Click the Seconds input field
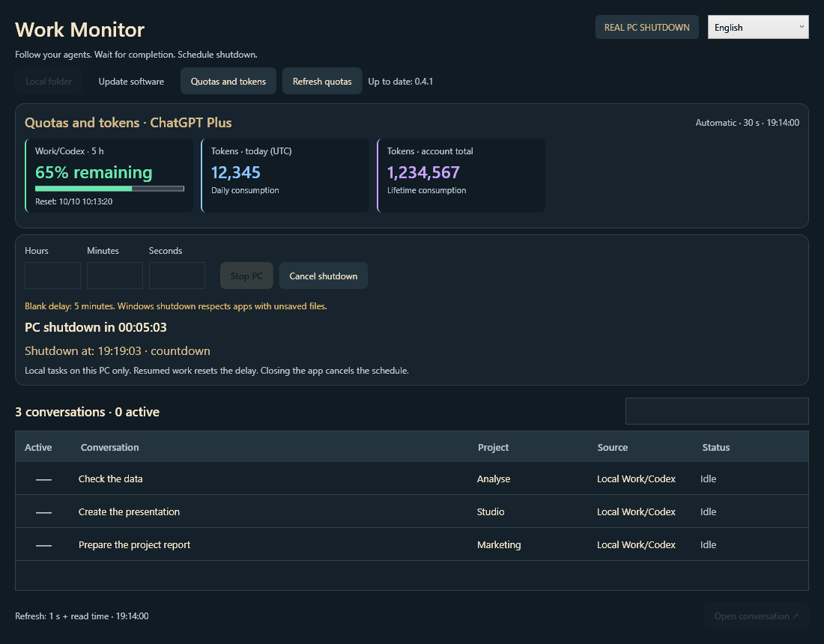824x644 pixels. tap(177, 276)
